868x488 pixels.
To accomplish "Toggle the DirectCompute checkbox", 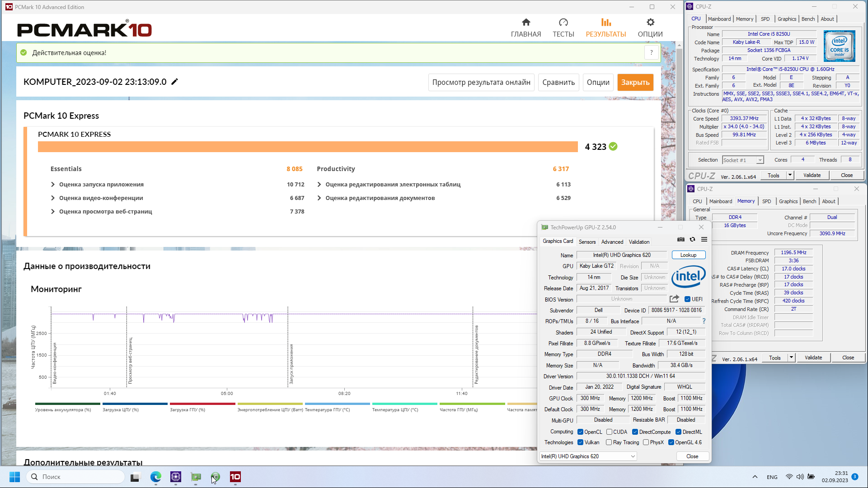I will [635, 432].
